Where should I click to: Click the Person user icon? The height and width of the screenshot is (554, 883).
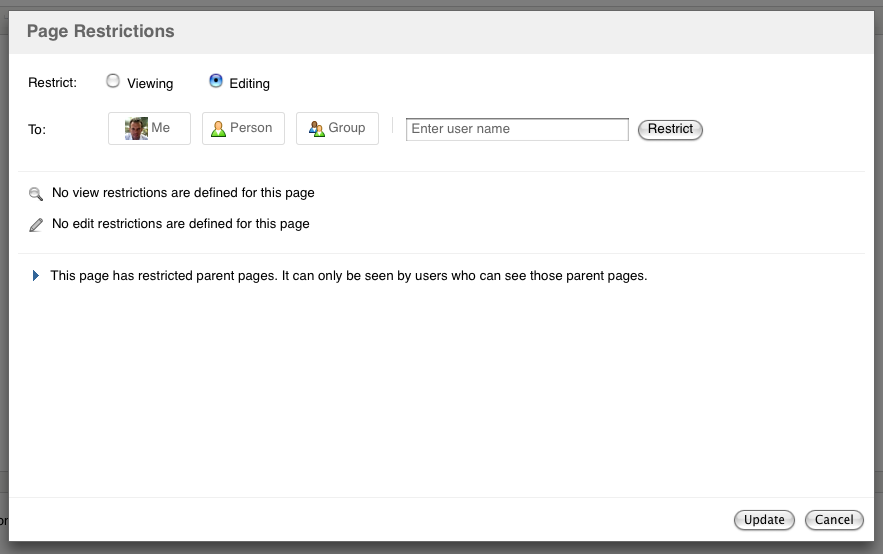pos(218,129)
